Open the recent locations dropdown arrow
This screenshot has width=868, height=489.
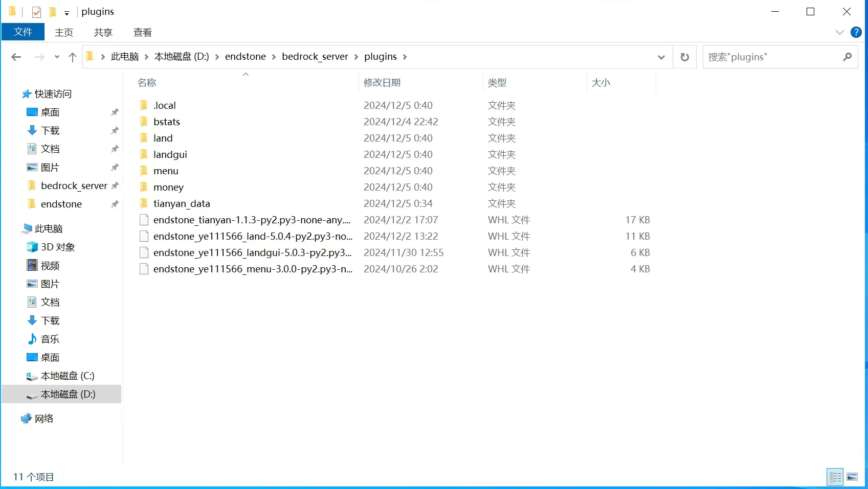(57, 57)
